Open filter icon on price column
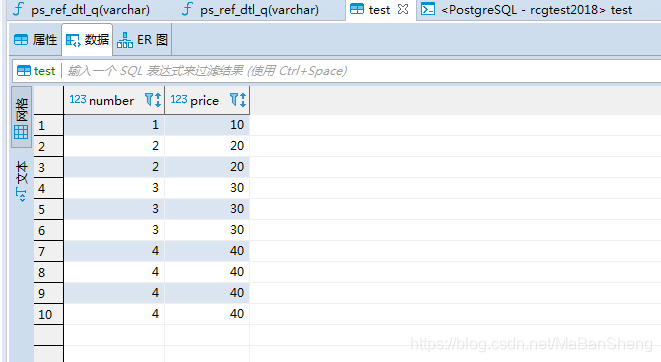This screenshot has width=661, height=362. 234,100
